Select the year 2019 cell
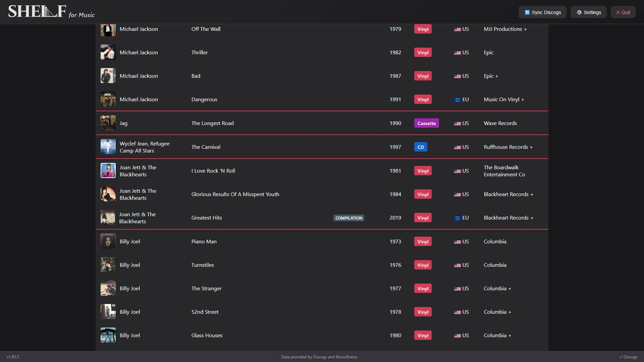The image size is (644, 362). 395,218
